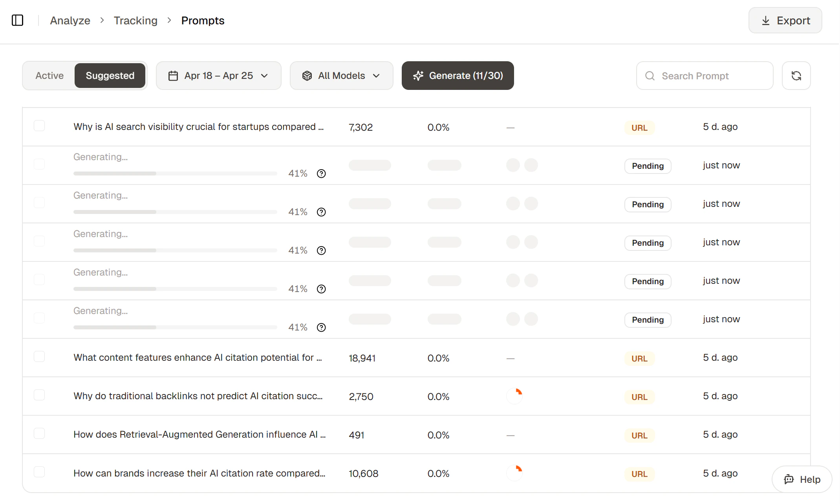This screenshot has height=504, width=840.
Task: Tick the checkbox for AI citation potential prompt
Action: (x=39, y=357)
